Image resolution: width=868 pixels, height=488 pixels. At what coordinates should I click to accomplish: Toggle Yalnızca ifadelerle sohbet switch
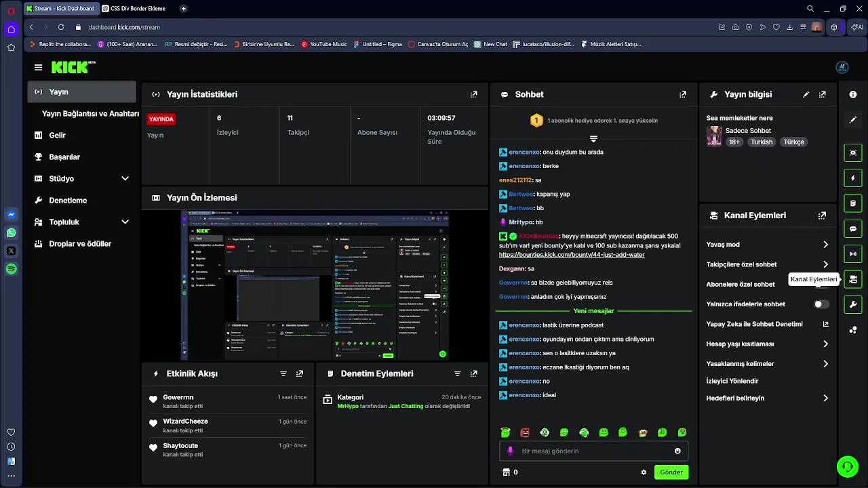pyautogui.click(x=821, y=304)
